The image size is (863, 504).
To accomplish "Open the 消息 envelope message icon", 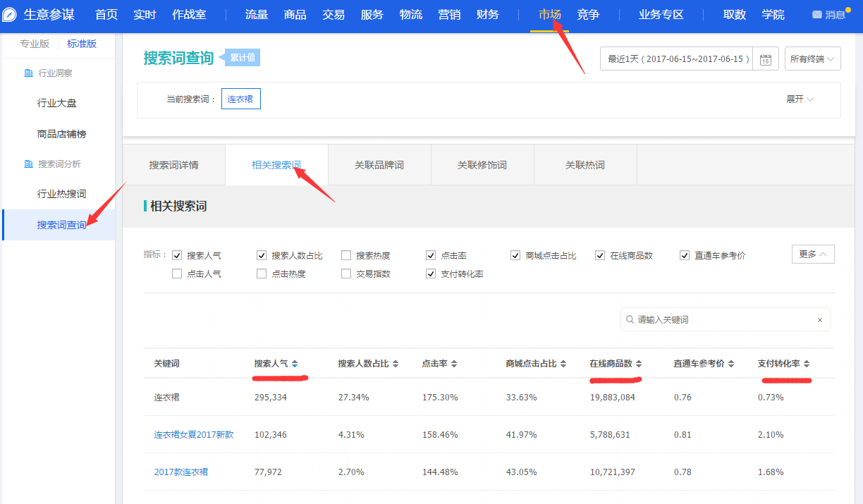I will pos(817,15).
